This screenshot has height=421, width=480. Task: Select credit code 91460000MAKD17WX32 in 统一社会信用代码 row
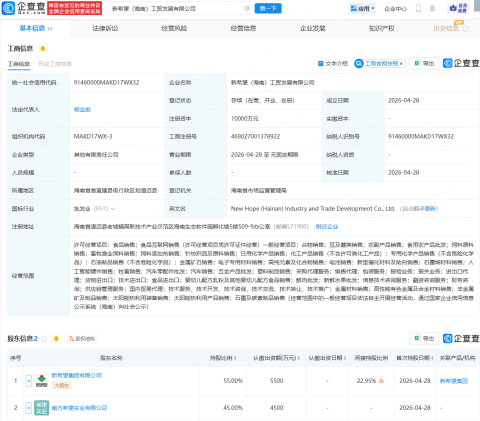pos(106,82)
